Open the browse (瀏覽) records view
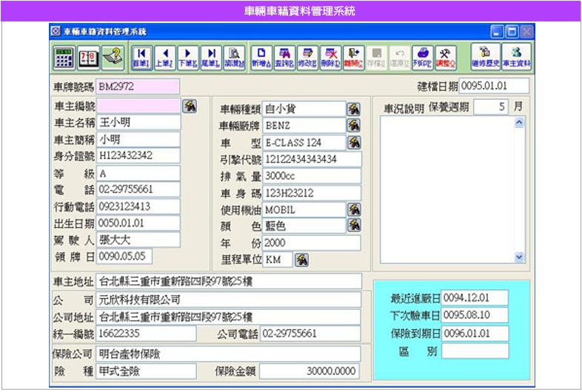Screen dimensions: 582x392 coord(235,55)
